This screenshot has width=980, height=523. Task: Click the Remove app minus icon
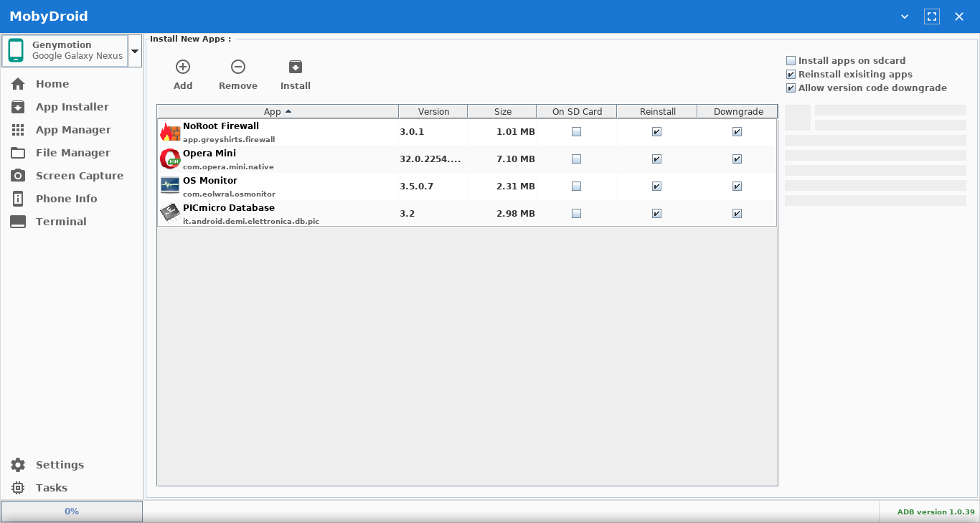point(238,67)
